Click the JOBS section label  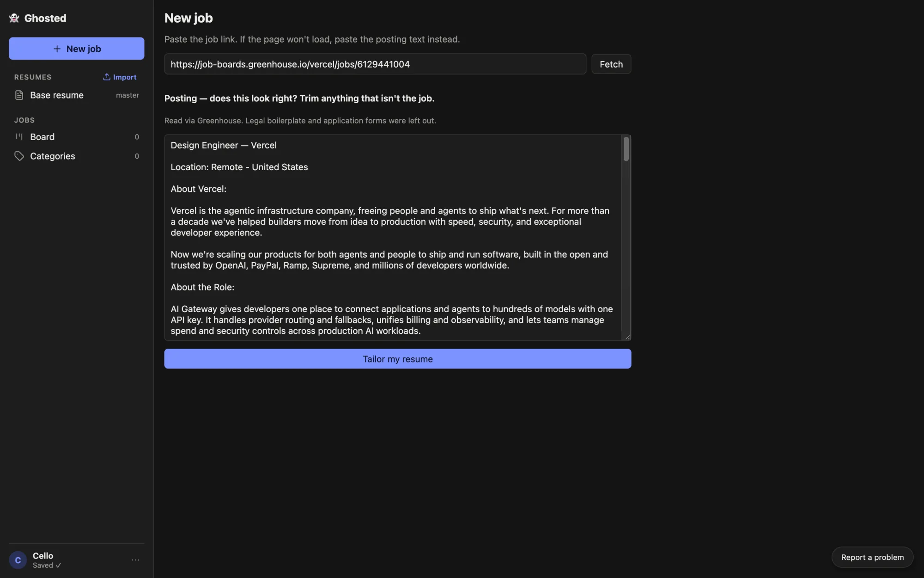[24, 120]
